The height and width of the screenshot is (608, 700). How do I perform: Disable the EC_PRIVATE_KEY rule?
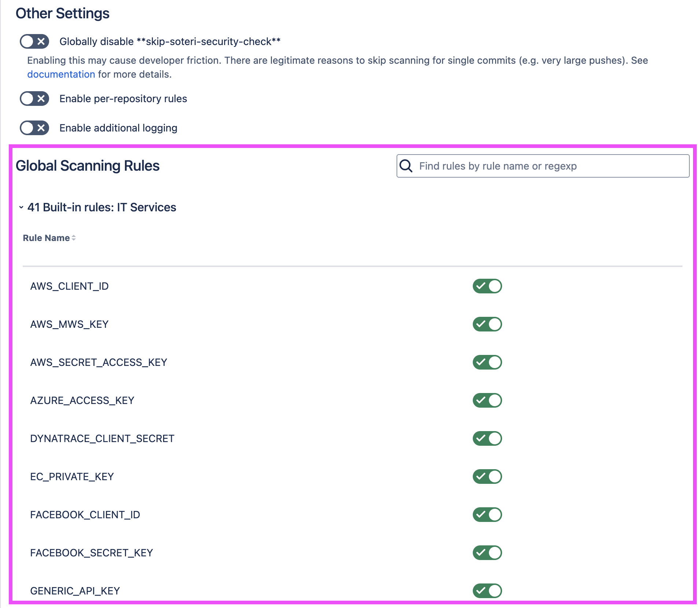(487, 477)
